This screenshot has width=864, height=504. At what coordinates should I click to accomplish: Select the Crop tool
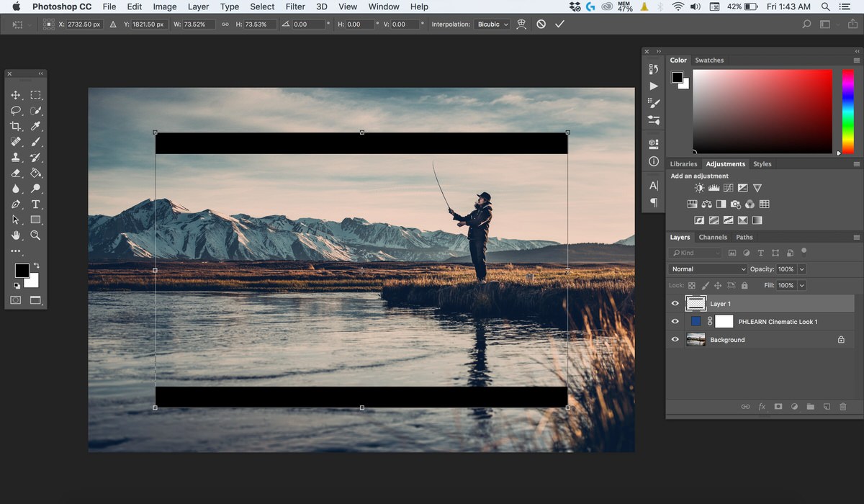(x=16, y=126)
